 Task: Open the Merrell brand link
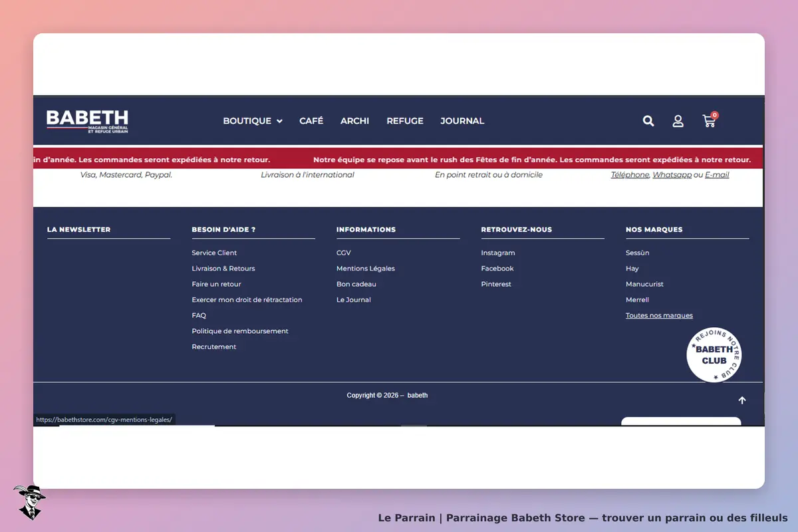tap(637, 300)
